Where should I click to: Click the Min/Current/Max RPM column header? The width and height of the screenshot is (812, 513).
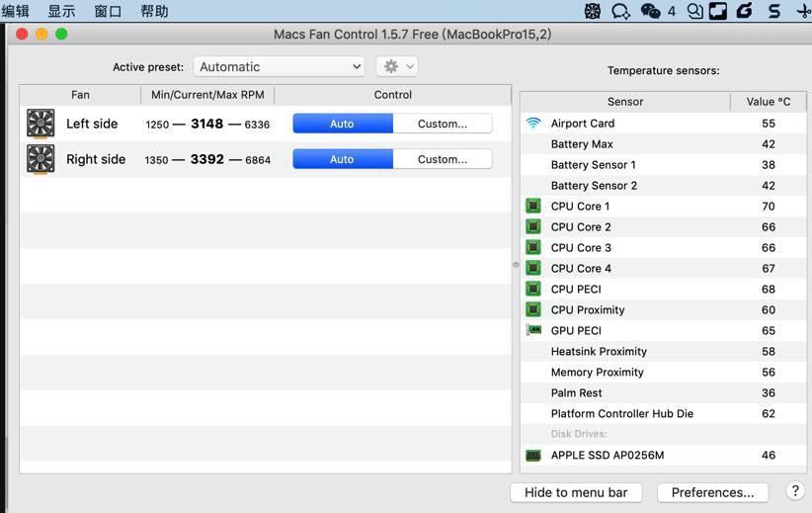(207, 95)
